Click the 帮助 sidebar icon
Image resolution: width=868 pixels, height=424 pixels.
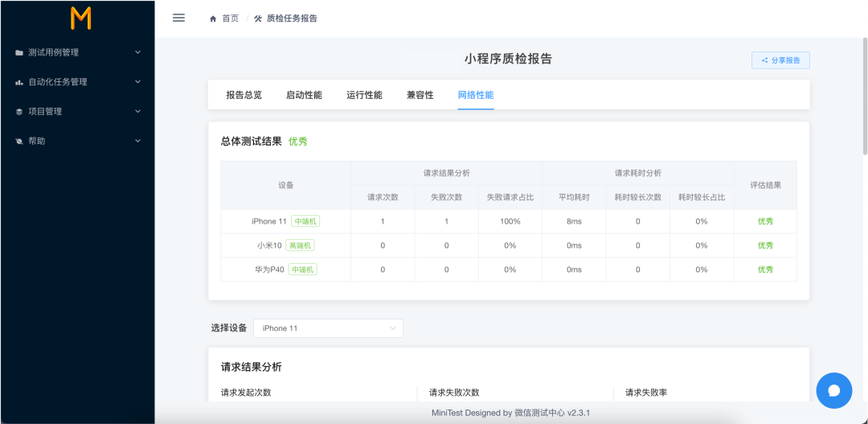[19, 142]
